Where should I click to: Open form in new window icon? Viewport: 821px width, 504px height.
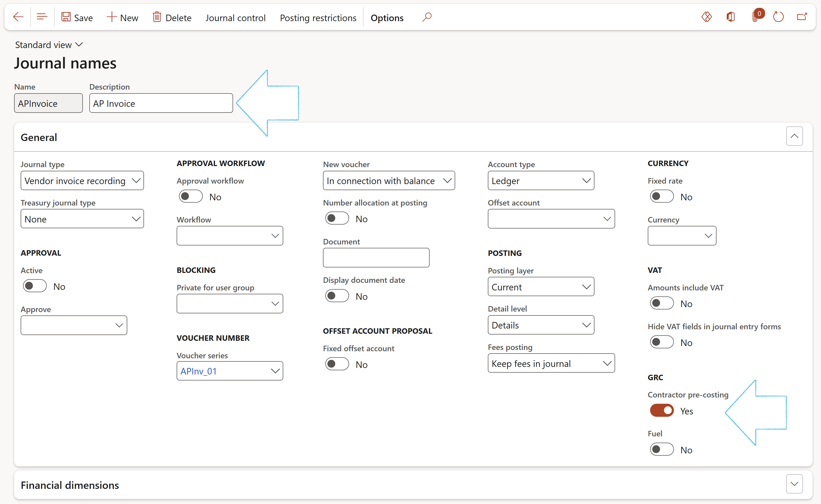[802, 17]
